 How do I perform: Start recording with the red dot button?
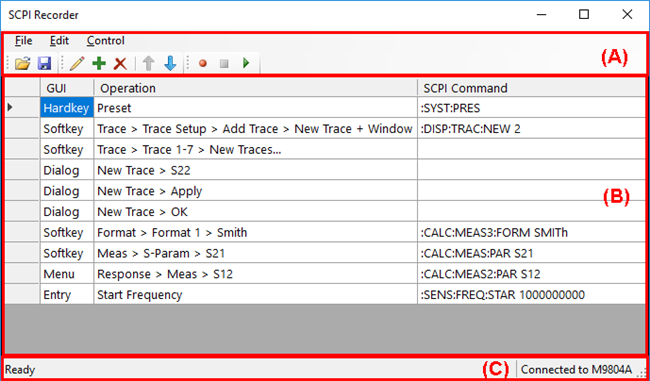[x=203, y=63]
